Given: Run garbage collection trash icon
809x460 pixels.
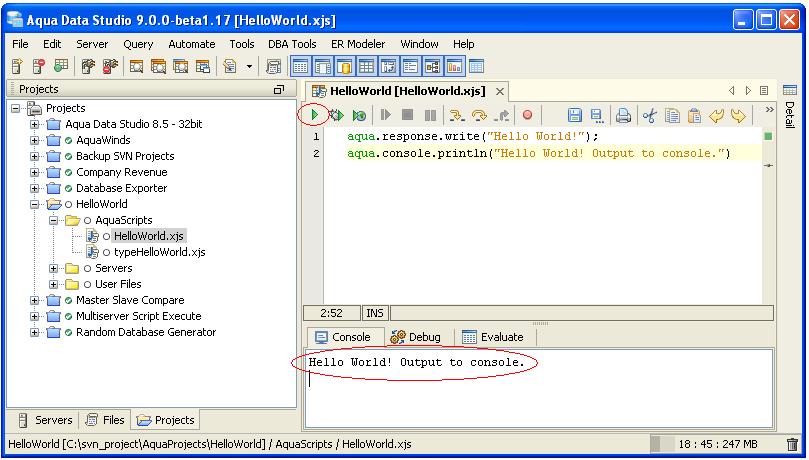Looking at the screenshot, I should [792, 444].
